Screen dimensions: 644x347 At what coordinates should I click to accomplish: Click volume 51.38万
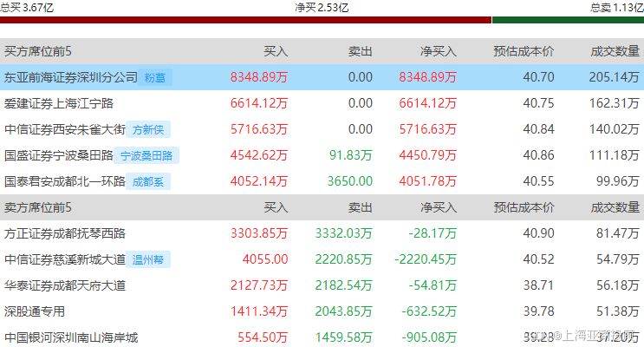618,311
